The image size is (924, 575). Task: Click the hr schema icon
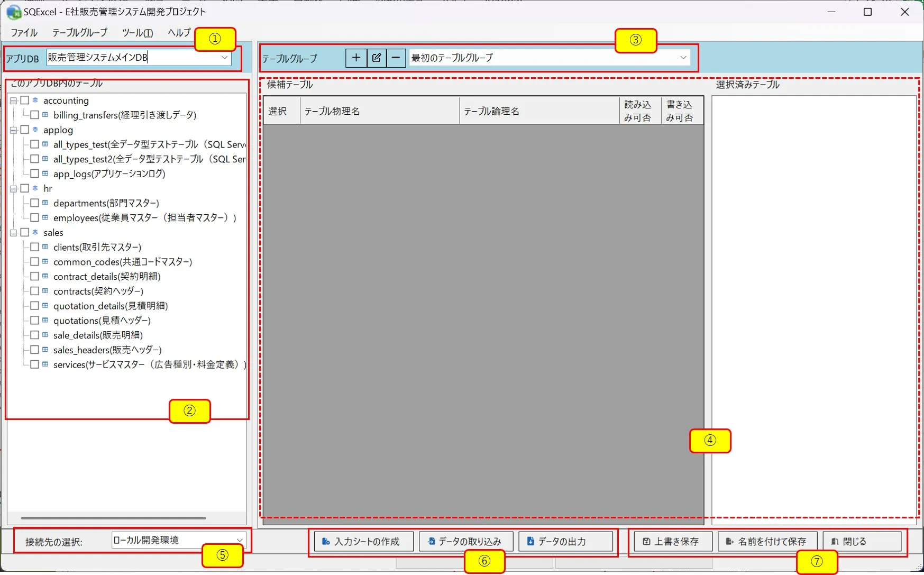(x=35, y=188)
